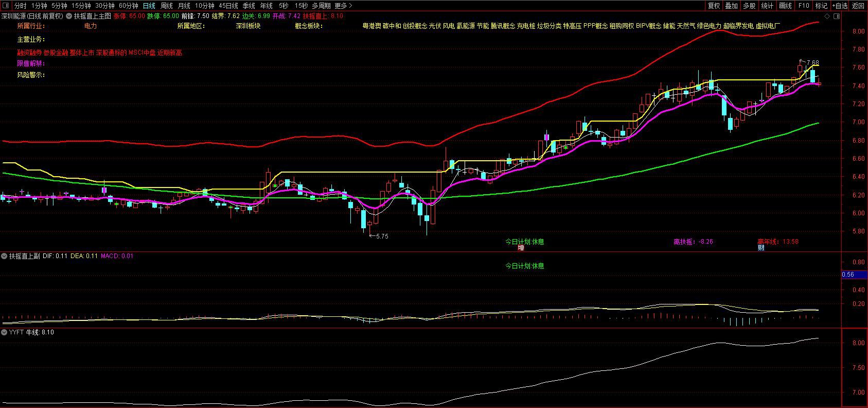This screenshot has width=868, height=408.
Task: Switch to 分时 intraday view
Action: click(x=20, y=6)
